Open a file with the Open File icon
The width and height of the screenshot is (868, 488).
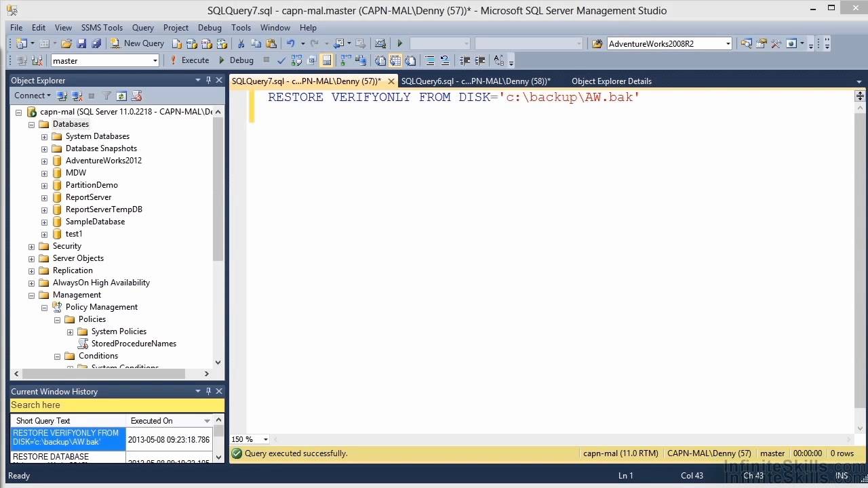[x=66, y=43]
